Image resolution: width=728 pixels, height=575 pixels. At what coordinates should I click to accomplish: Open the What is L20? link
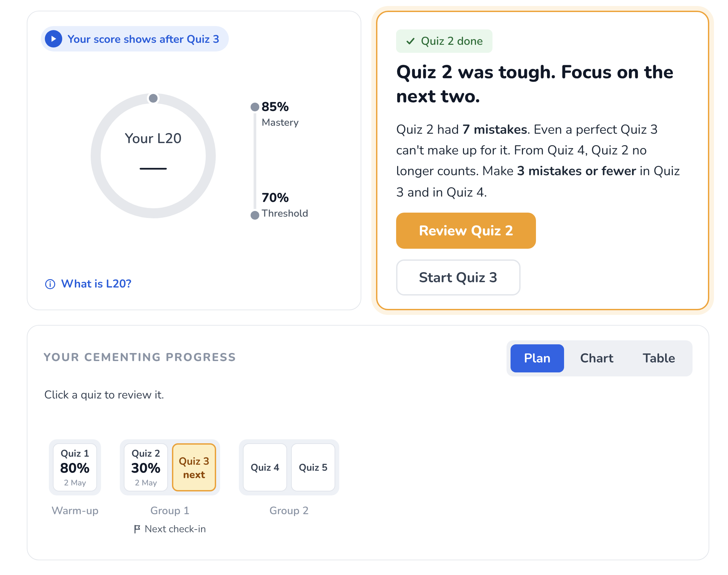(x=96, y=284)
